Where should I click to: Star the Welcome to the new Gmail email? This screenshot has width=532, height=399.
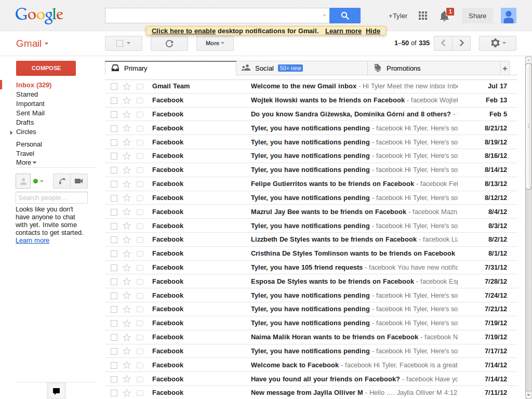pos(126,86)
